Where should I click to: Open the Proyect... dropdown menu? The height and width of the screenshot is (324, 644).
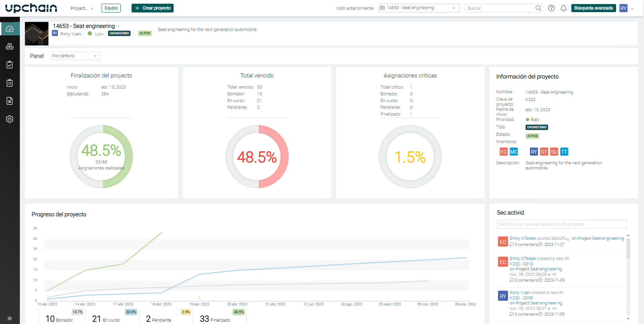point(82,8)
